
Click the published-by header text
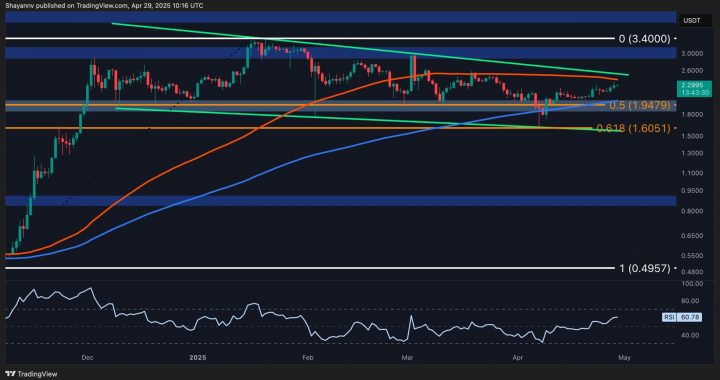point(105,6)
